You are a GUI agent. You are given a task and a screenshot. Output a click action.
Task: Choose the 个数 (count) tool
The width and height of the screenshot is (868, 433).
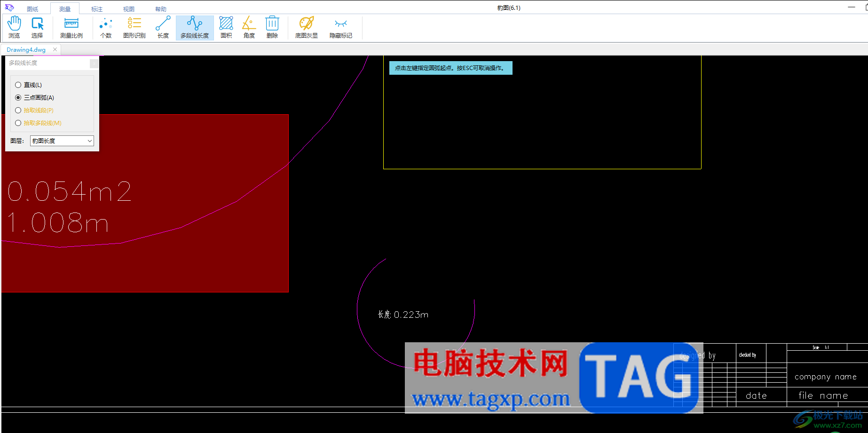click(106, 27)
